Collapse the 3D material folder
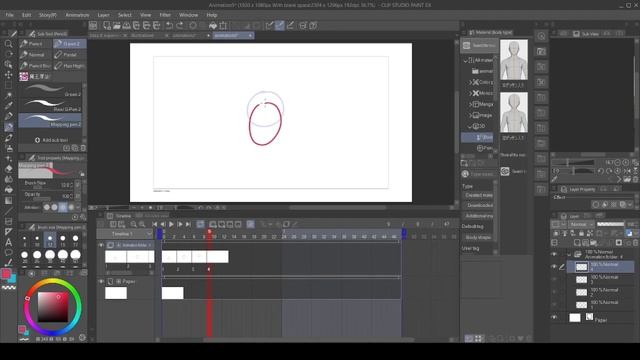The height and width of the screenshot is (360, 640). (470, 127)
